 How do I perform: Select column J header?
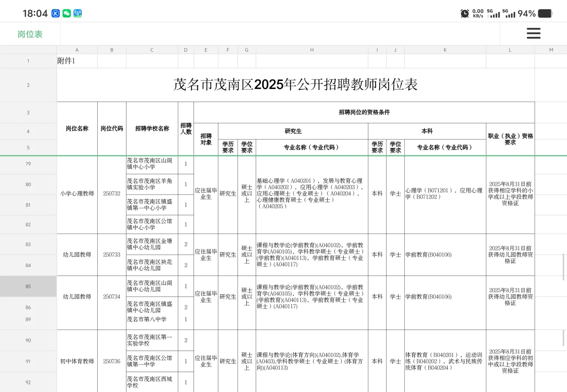395,50
